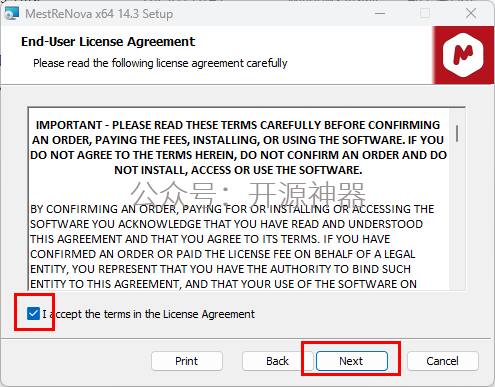The image size is (495, 387).
Task: Click the line starting "IMPORTANT - PLEASE READ"
Action: (x=238, y=125)
